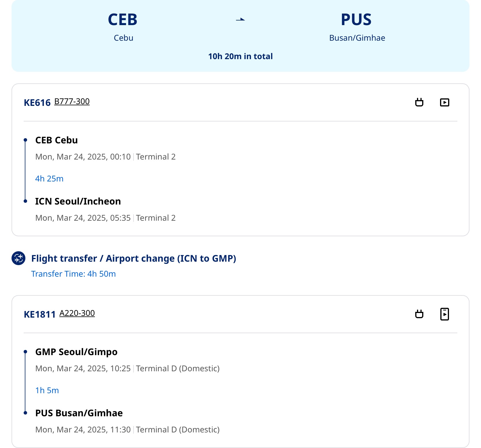Click the airplane icon between CEB and PUS
This screenshot has height=448, width=481.
tap(240, 19)
